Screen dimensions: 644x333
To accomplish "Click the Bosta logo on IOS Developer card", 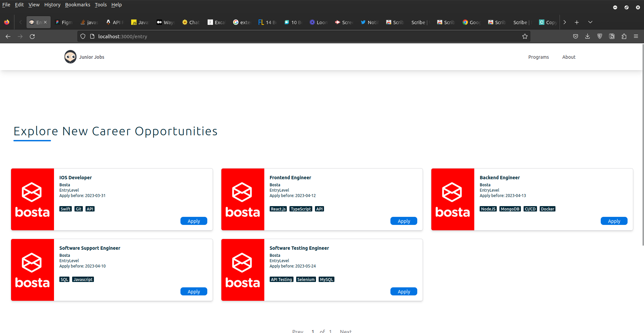I will tap(33, 199).
